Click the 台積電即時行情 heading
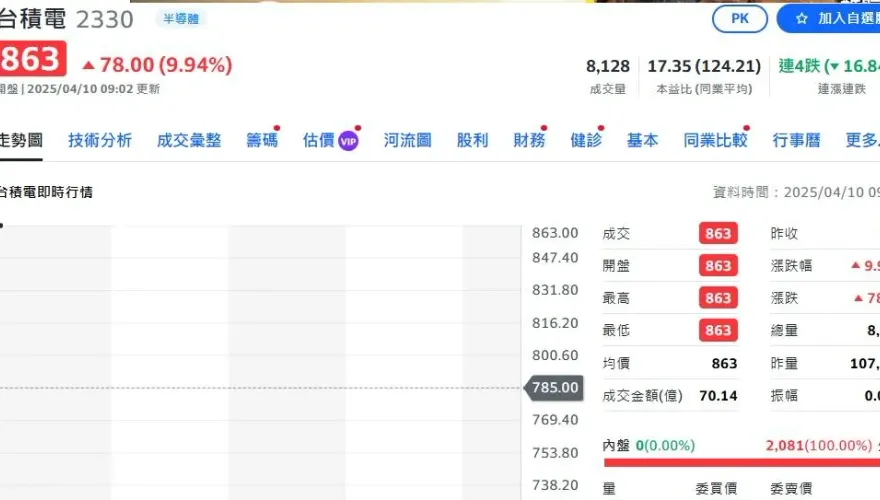Image resolution: width=880 pixels, height=500 pixels. coord(45,192)
